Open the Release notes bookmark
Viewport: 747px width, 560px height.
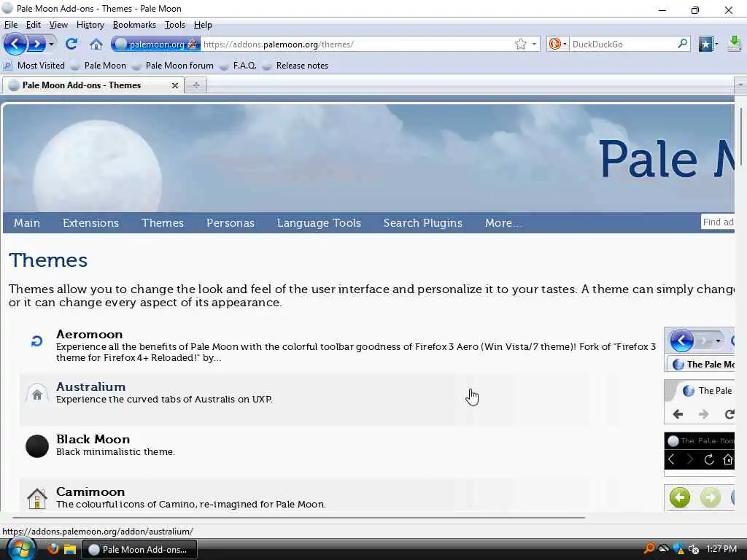point(295,66)
